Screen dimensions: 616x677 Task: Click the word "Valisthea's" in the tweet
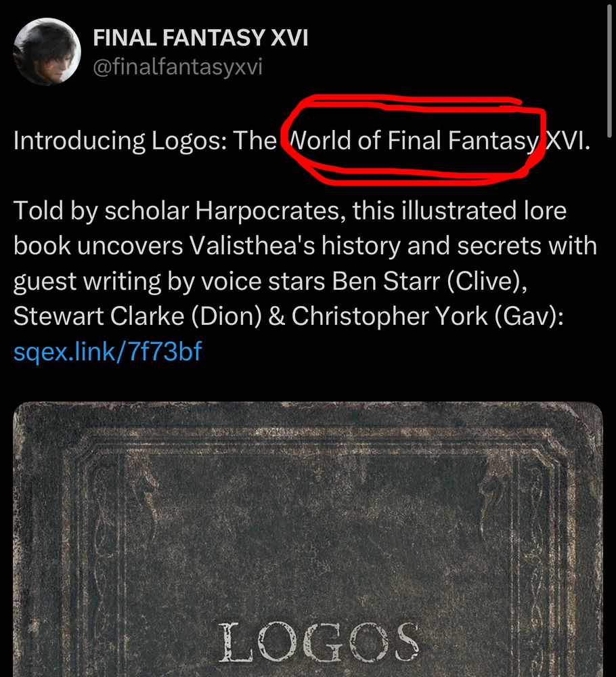click(x=252, y=246)
